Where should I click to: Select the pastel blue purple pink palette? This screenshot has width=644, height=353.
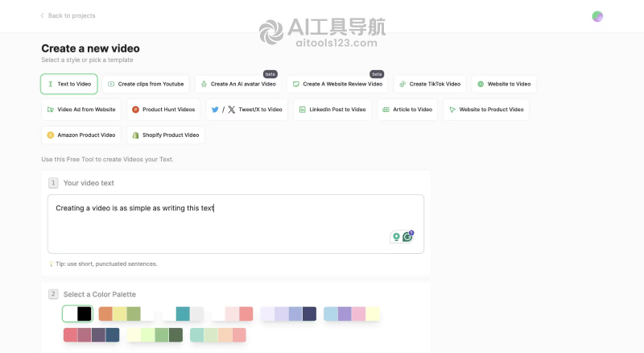click(x=352, y=314)
